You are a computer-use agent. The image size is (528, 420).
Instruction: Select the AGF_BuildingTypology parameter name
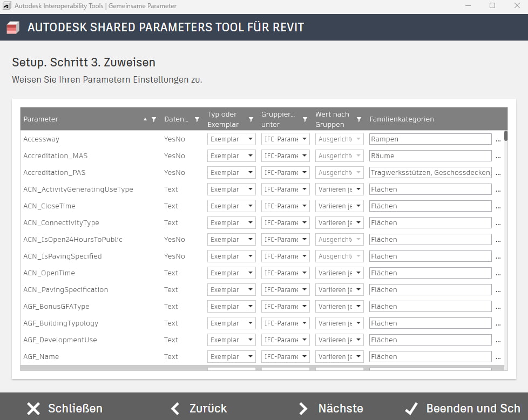tap(60, 323)
